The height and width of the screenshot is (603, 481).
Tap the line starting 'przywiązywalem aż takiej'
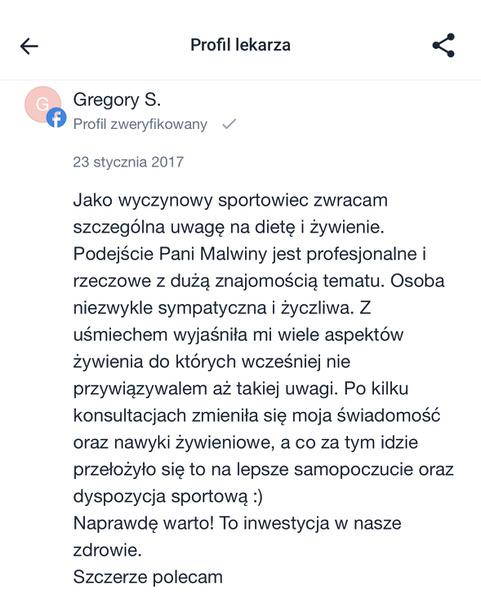tap(241, 389)
